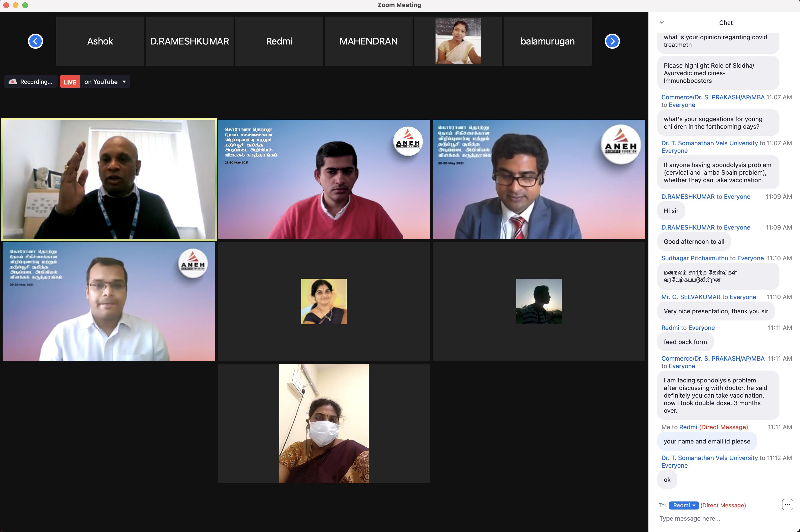The width and height of the screenshot is (800, 532).
Task: Click Redmi link in direct message header
Action: click(x=688, y=427)
